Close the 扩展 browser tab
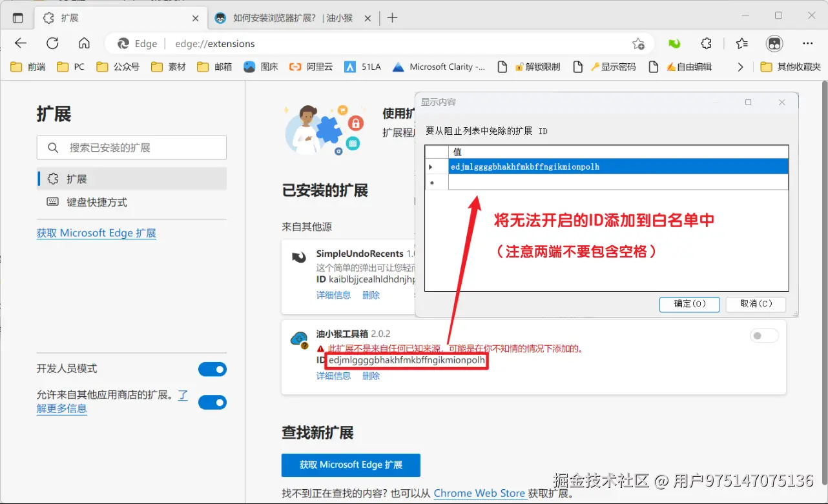Viewport: 828px width, 504px height. click(194, 18)
